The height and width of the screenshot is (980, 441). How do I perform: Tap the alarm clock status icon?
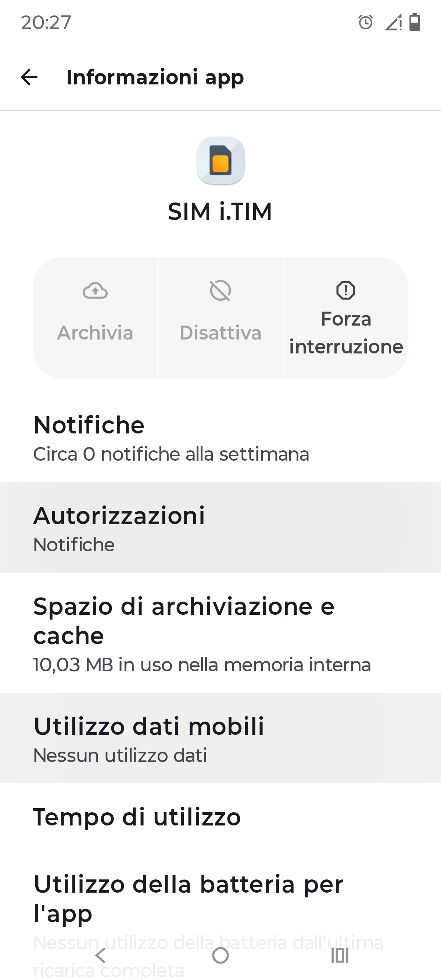tap(366, 22)
